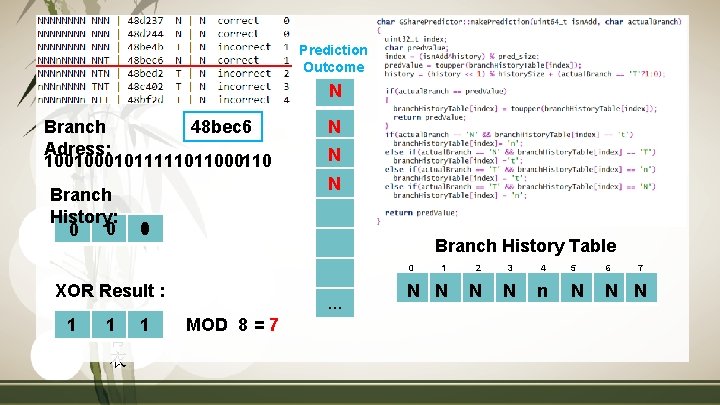Image resolution: width=720 pixels, height=405 pixels.
Task: Click the Prediction Outcome heading
Action: (333, 58)
